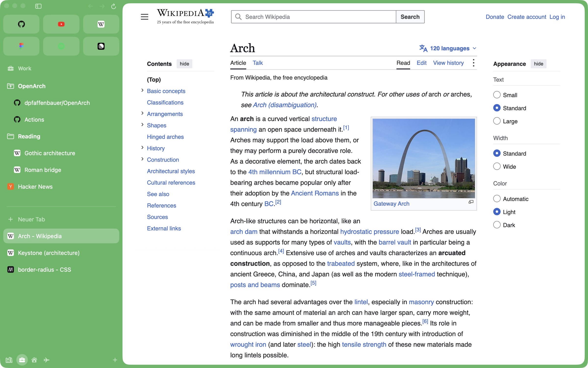The image size is (588, 368).
Task: Hide the Appearance panel
Action: [x=539, y=64]
